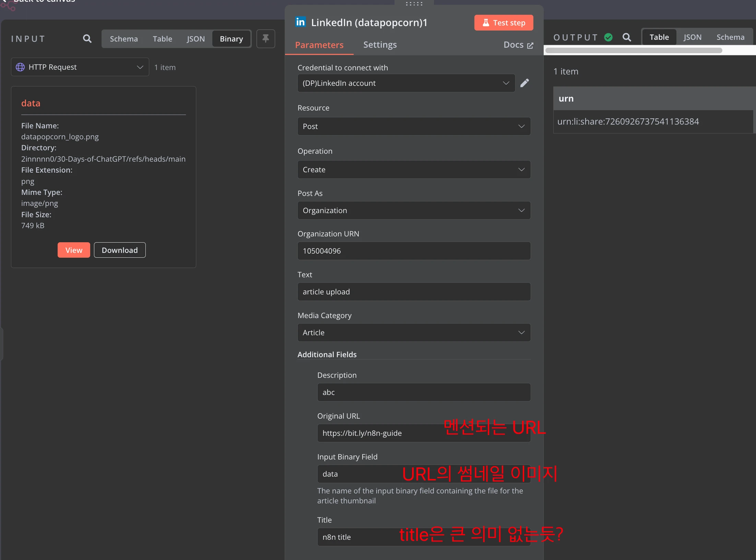Click the Test step button

(x=504, y=23)
